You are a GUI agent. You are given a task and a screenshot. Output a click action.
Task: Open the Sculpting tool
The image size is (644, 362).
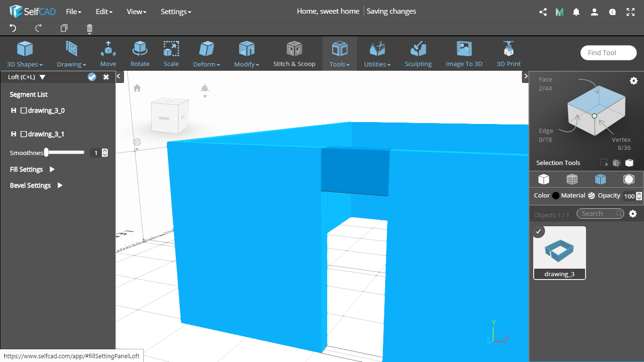pos(418,54)
